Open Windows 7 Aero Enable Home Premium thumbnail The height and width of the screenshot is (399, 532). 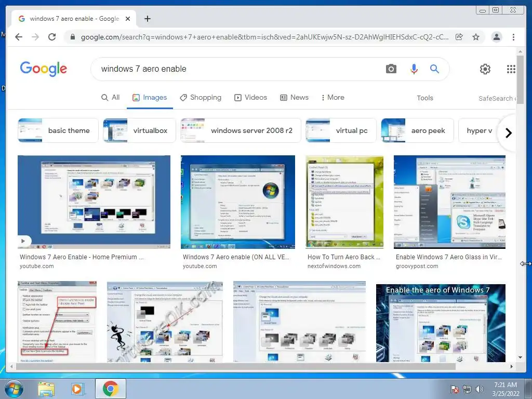tap(94, 202)
